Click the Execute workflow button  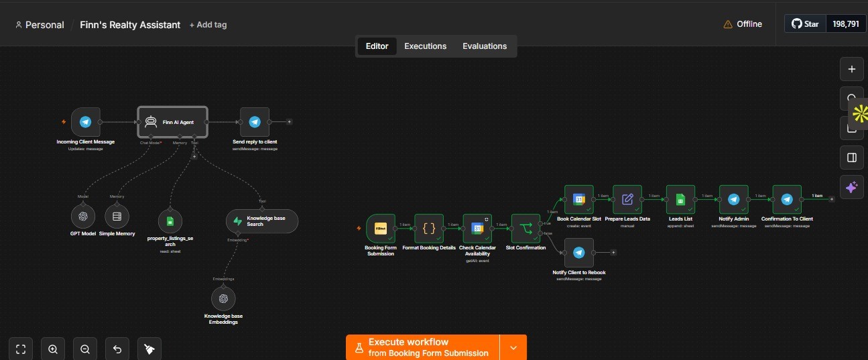tap(422, 347)
